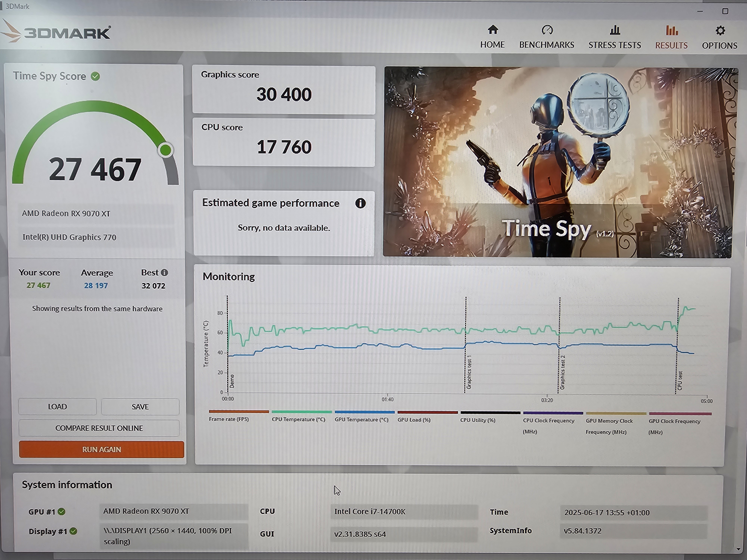Click the Options gear icon
The image size is (747, 560).
pos(720,31)
